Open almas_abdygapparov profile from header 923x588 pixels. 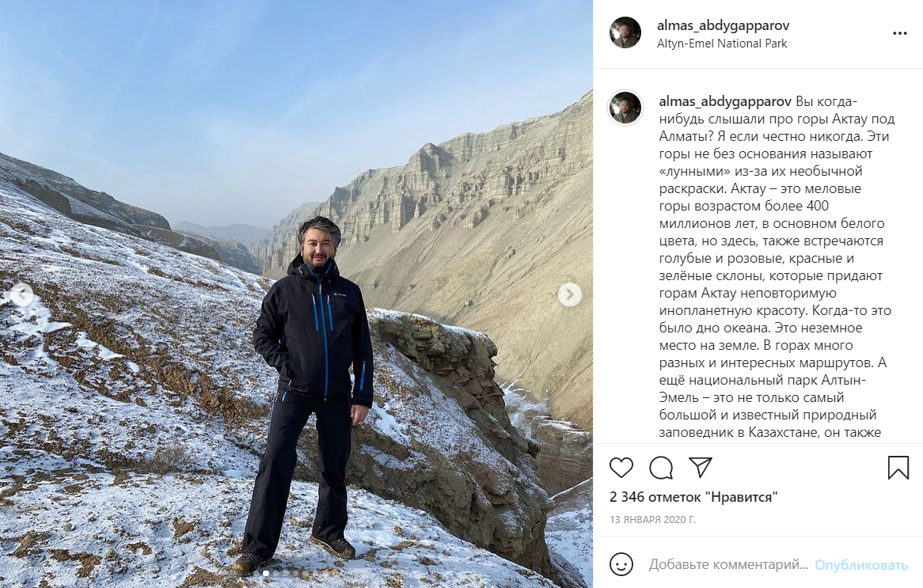(x=723, y=26)
